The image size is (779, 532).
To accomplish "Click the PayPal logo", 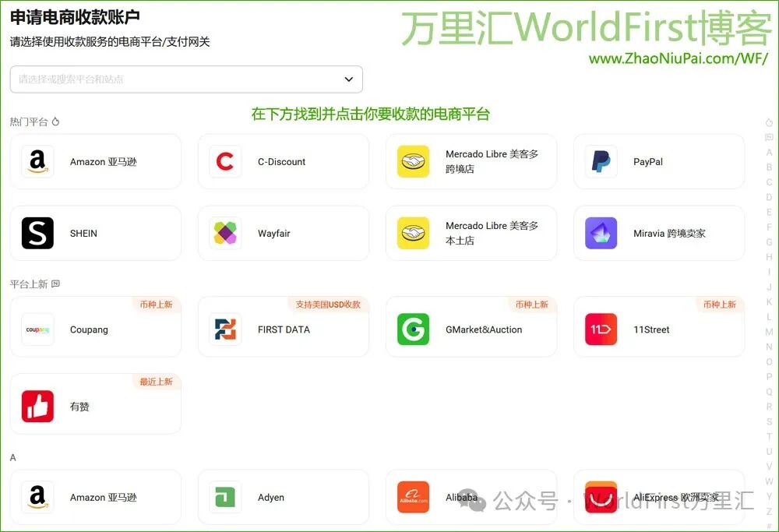I will point(600,161).
